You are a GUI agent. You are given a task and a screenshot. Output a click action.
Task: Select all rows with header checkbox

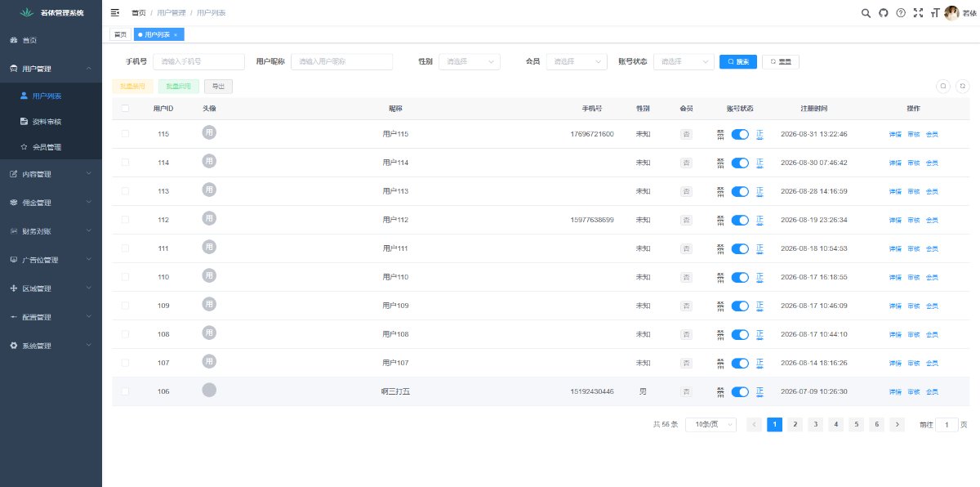(x=125, y=108)
